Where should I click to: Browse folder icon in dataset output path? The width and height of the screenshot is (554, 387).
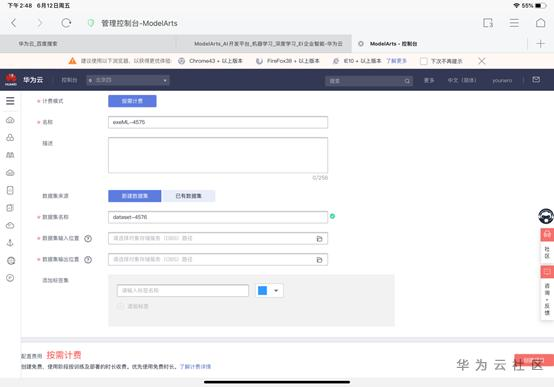[x=319, y=260]
